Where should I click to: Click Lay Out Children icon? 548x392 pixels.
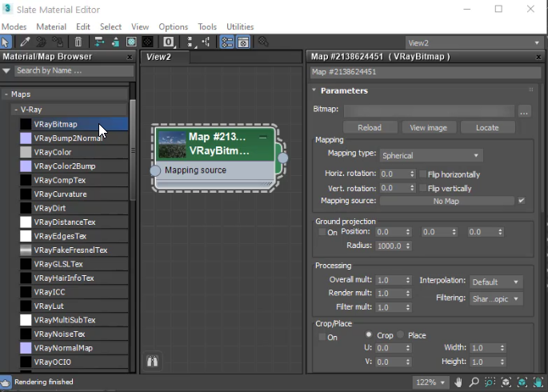pyautogui.click(x=206, y=42)
